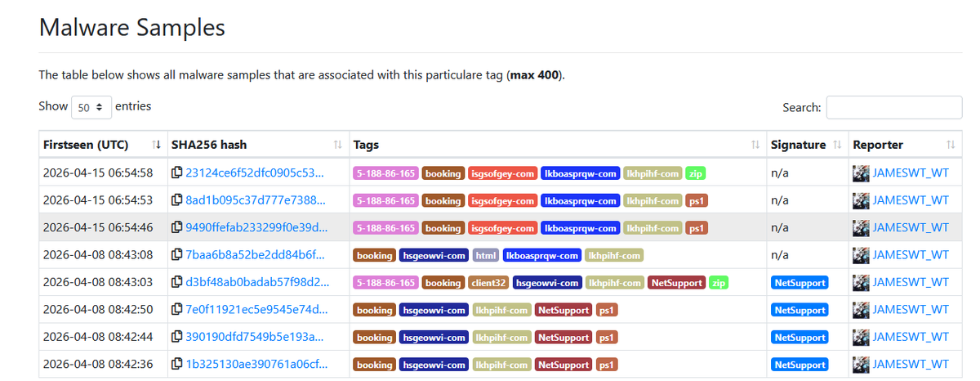This screenshot has height=381, width=980.
Task: Copy hash icon for d3bf48ab0badab57f98d2
Action: coord(177,283)
